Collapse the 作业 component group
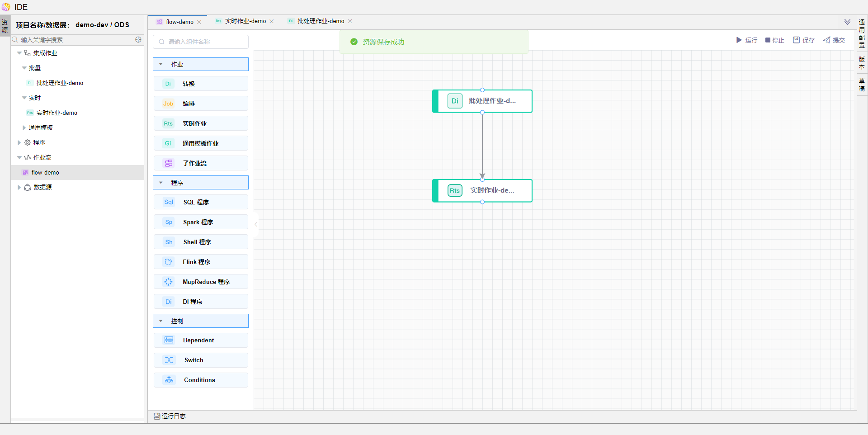 point(161,64)
